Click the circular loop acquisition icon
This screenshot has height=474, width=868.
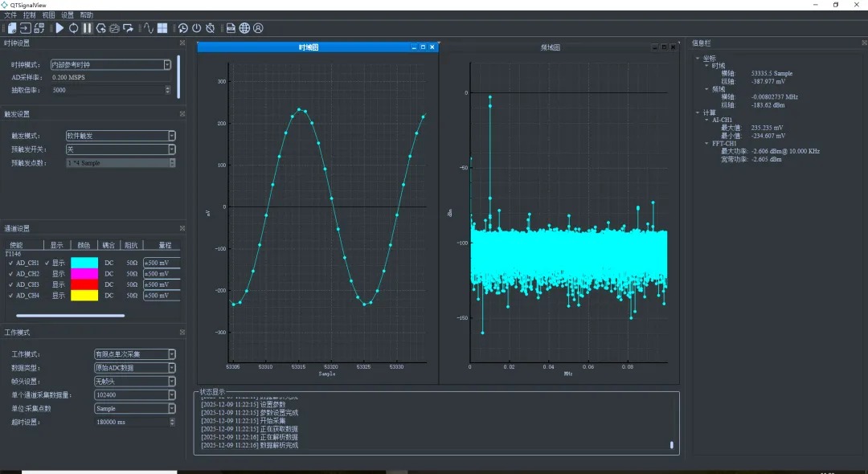[73, 28]
